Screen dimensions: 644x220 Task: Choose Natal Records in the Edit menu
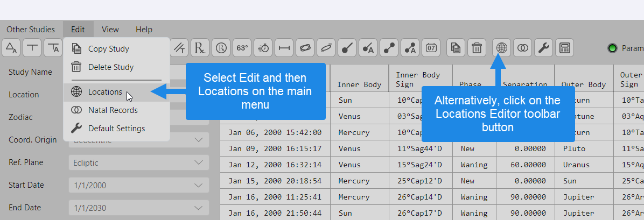tap(113, 110)
